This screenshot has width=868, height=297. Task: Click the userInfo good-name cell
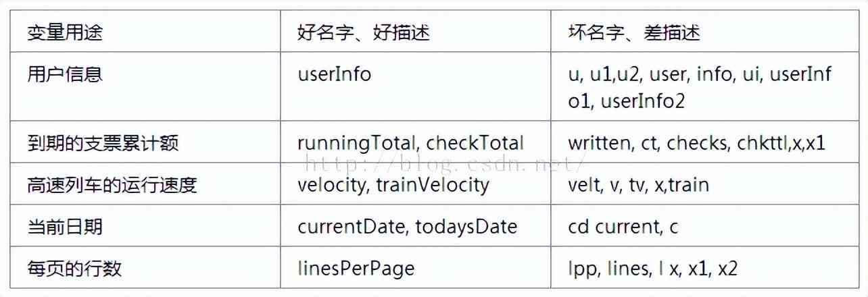click(x=335, y=74)
